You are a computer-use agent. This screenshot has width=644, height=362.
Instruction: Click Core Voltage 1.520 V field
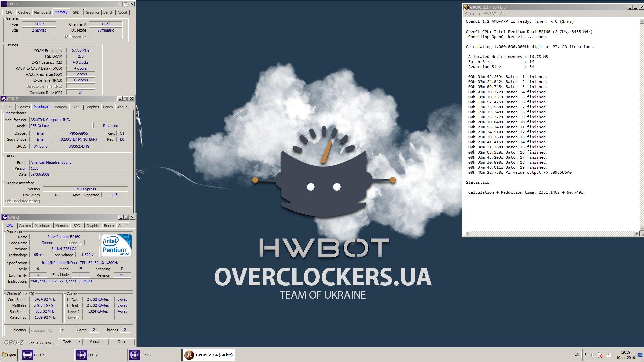coord(87,255)
